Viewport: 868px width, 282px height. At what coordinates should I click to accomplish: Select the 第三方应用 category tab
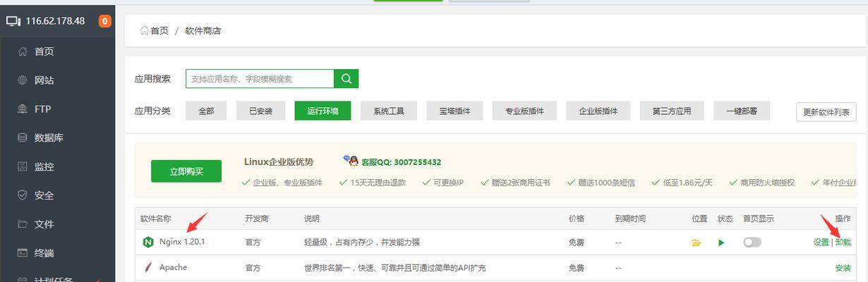click(672, 111)
